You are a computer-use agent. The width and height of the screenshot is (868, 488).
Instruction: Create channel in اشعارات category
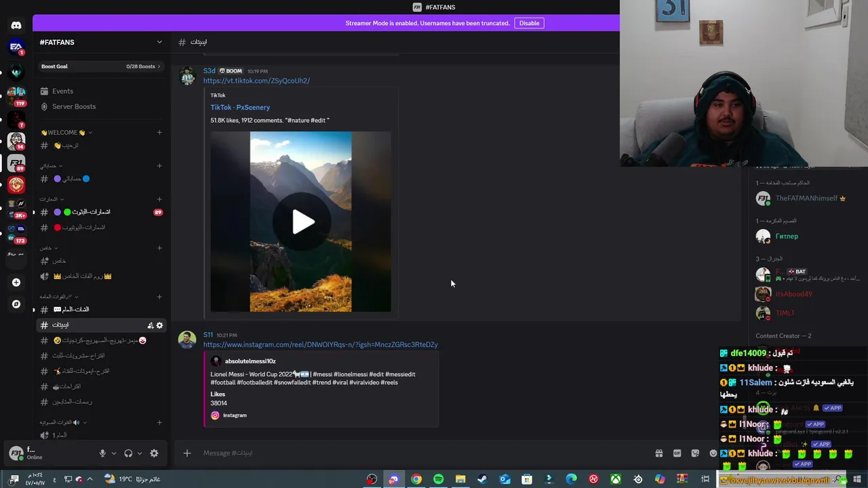(159, 199)
